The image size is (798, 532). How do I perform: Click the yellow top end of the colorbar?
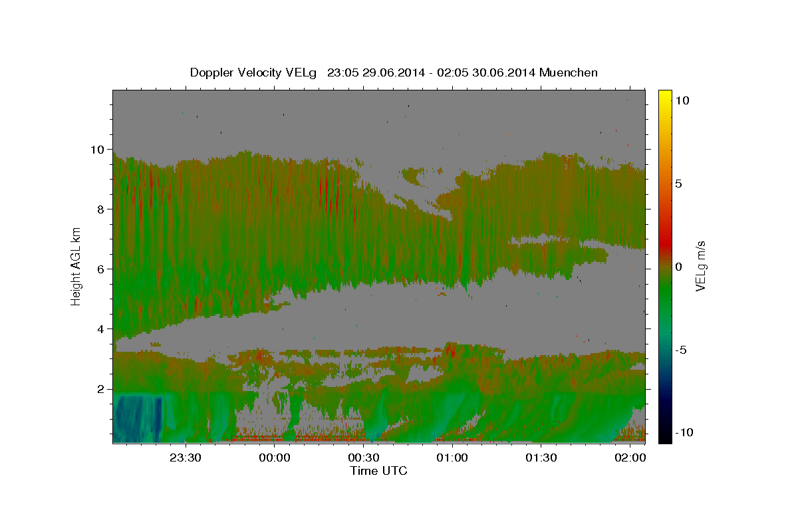[664, 94]
